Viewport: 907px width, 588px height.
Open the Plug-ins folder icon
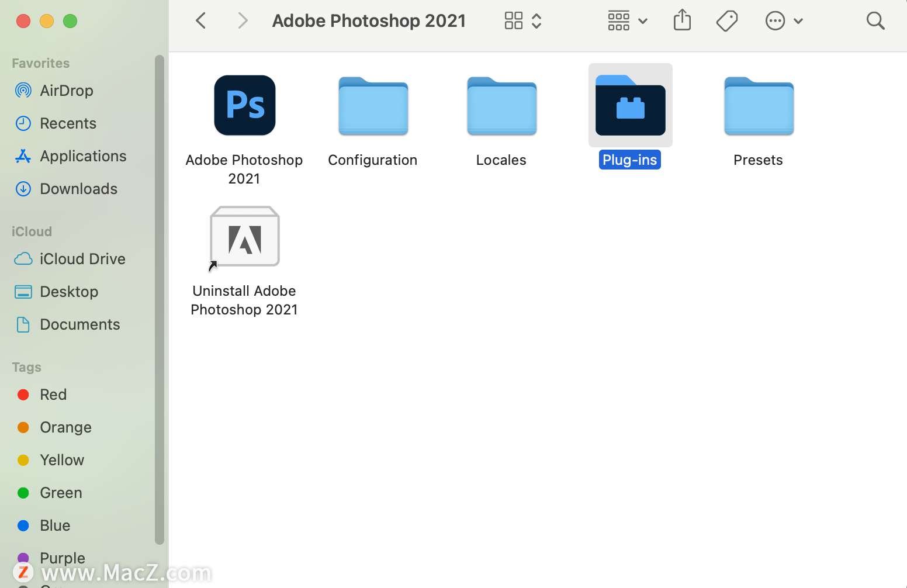click(x=631, y=105)
